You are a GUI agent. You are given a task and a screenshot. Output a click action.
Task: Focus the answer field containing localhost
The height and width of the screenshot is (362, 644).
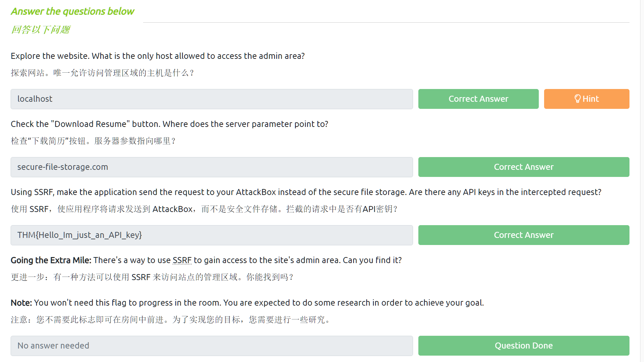[211, 99]
